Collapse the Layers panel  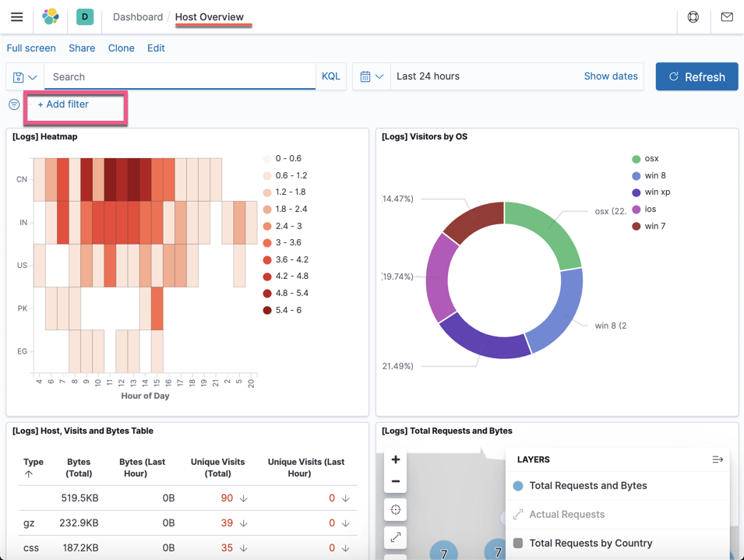717,460
